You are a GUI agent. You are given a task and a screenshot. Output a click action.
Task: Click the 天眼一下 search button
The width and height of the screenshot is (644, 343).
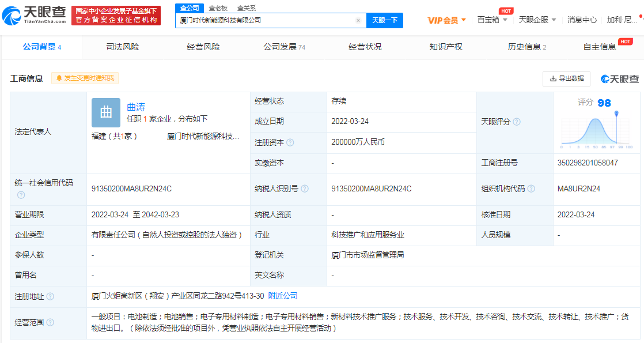385,20
